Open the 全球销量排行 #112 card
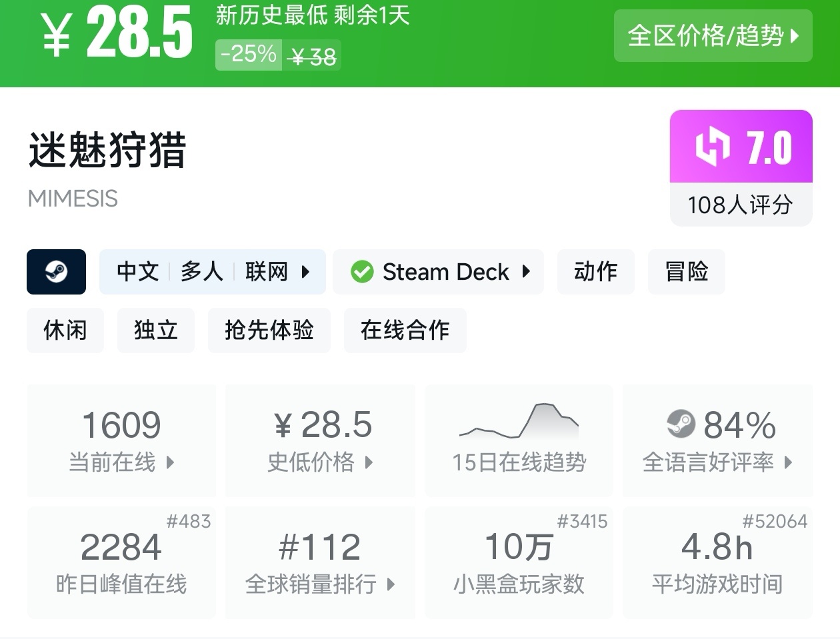 [320, 562]
